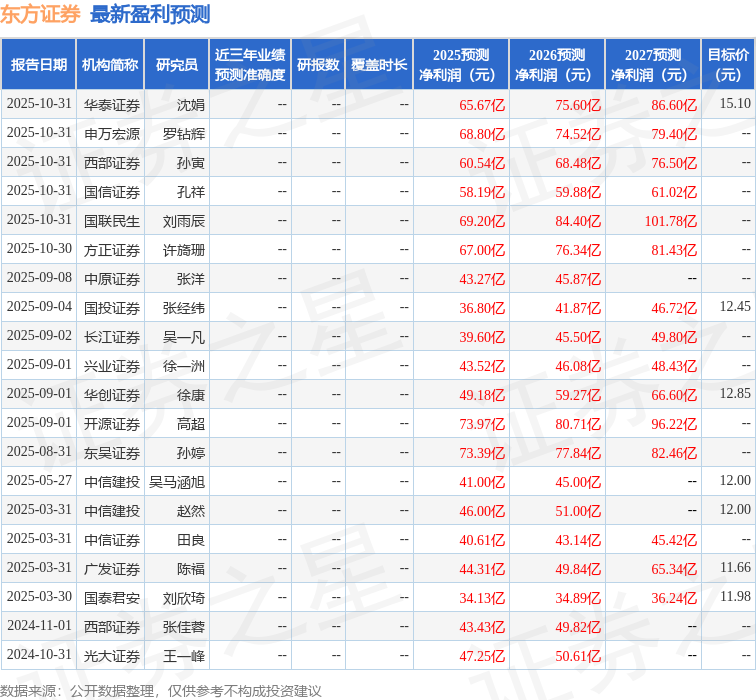756x700 pixels.
Task: Click the 国泰君安 institution cell
Action: pyautogui.click(x=112, y=598)
